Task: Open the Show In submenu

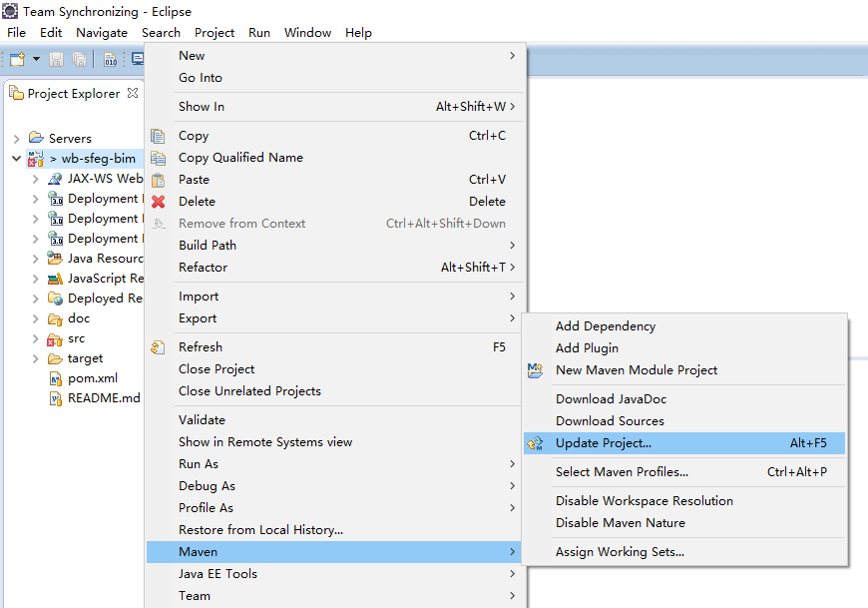Action: 334,106
